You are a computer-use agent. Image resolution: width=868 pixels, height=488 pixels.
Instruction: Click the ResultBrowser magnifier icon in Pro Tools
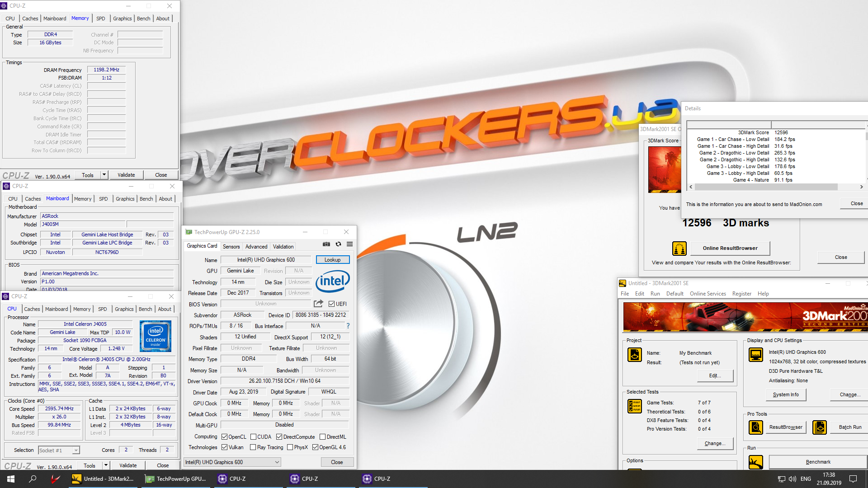click(755, 427)
